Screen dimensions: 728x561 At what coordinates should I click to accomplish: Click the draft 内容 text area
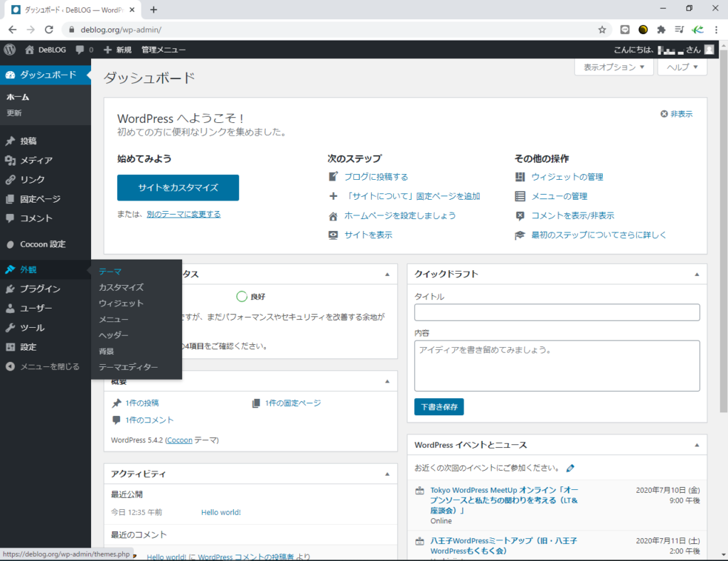coord(557,366)
